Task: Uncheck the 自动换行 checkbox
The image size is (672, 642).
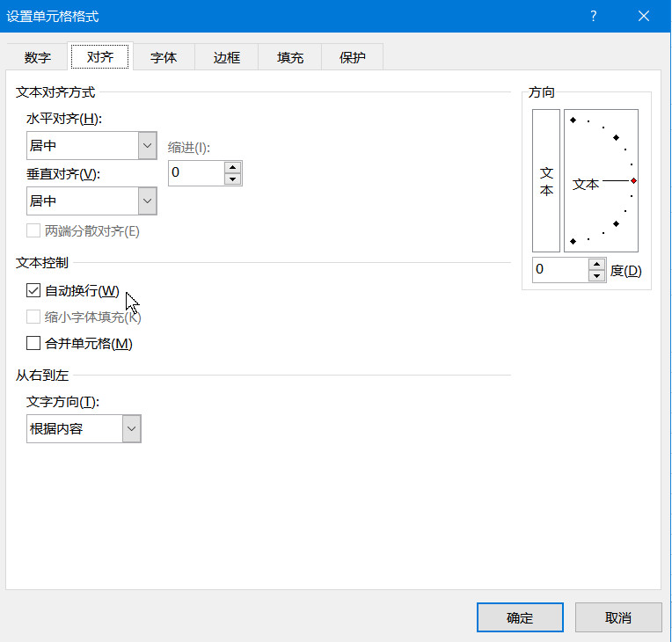Action: [x=33, y=290]
